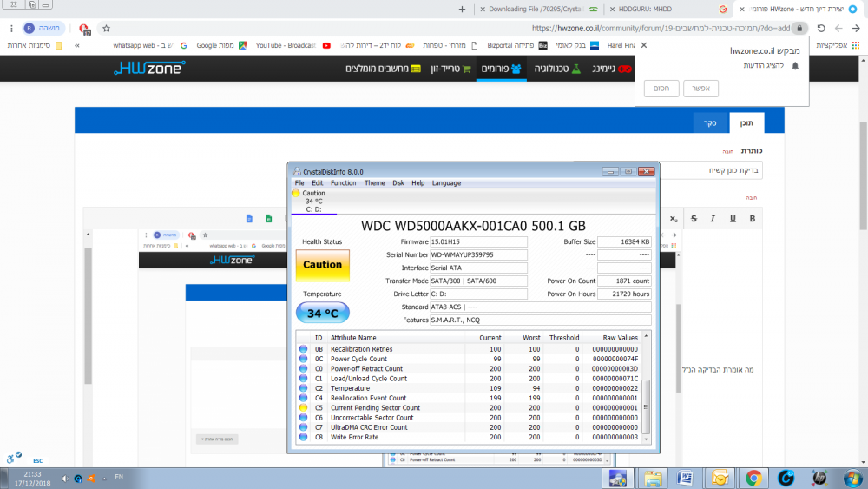Toggle underline formatting in the editor
This screenshot has width=868, height=489.
(733, 219)
